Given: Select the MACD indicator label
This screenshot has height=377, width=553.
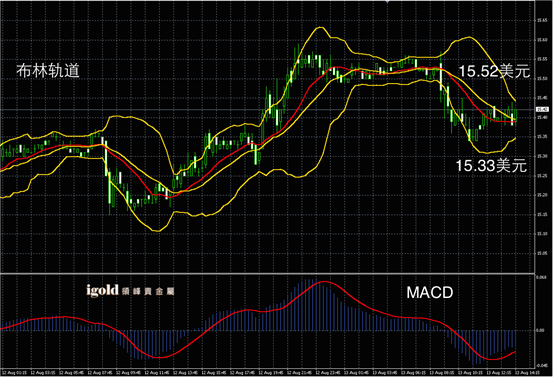Looking at the screenshot, I should (430, 292).
